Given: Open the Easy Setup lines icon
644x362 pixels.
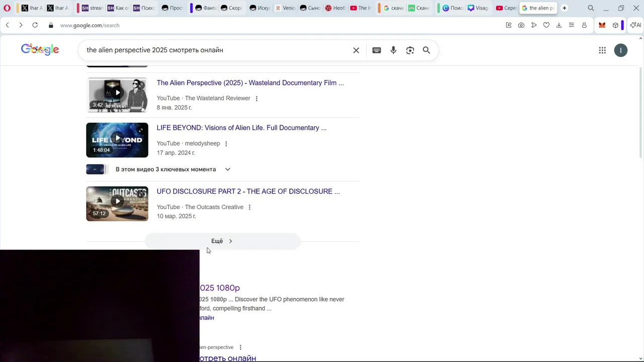Looking at the screenshot, I should coord(572,25).
